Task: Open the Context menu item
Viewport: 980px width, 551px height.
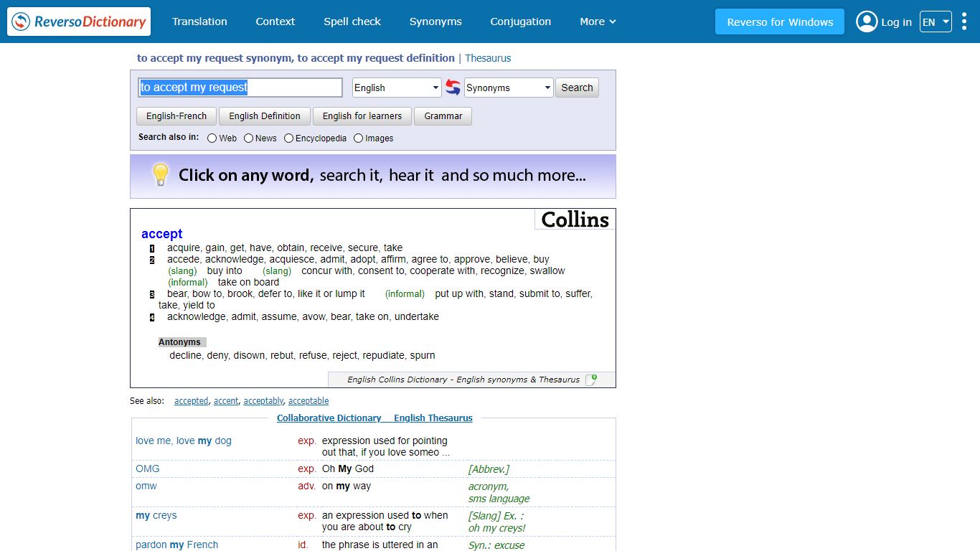Action: 275,22
